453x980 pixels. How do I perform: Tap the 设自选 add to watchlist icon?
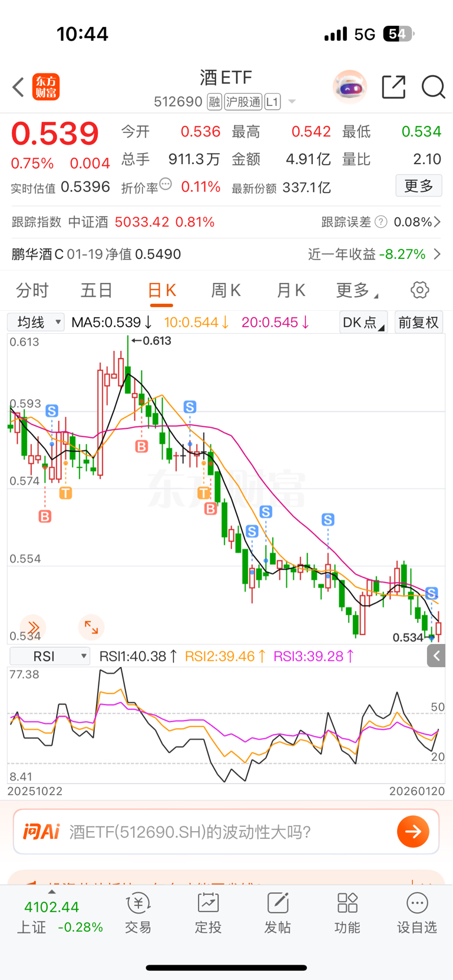[417, 913]
